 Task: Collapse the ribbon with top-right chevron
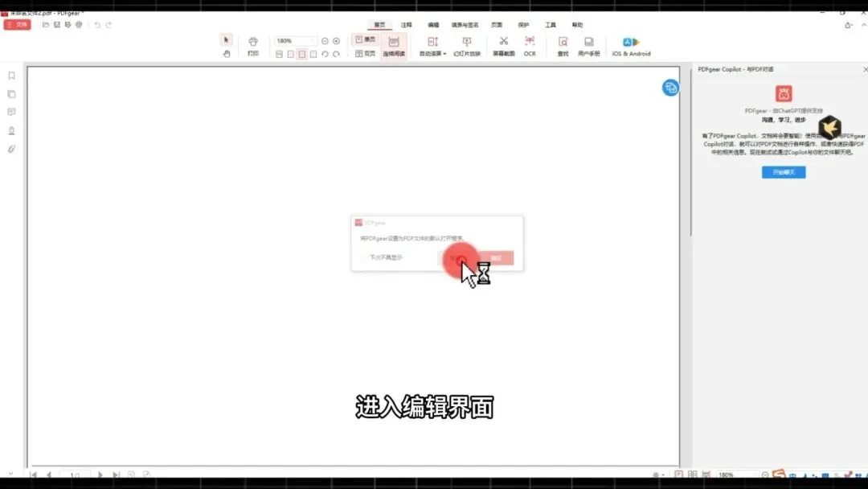click(863, 25)
